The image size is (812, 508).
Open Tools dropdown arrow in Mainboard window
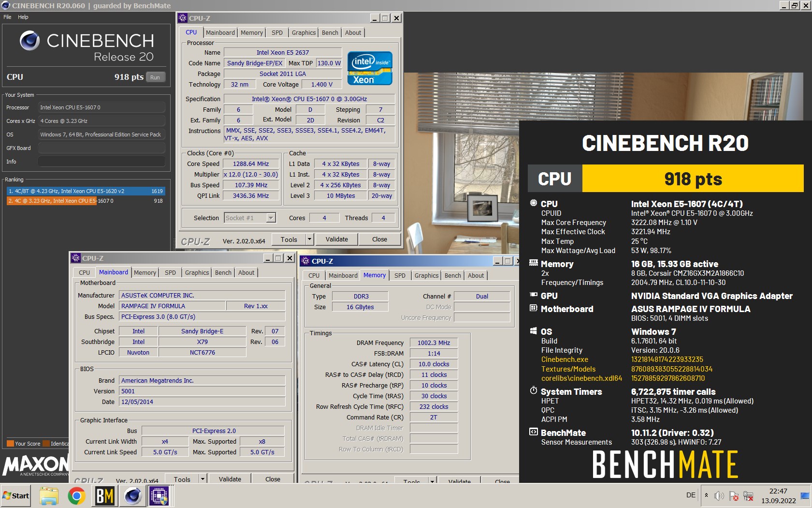(x=203, y=479)
